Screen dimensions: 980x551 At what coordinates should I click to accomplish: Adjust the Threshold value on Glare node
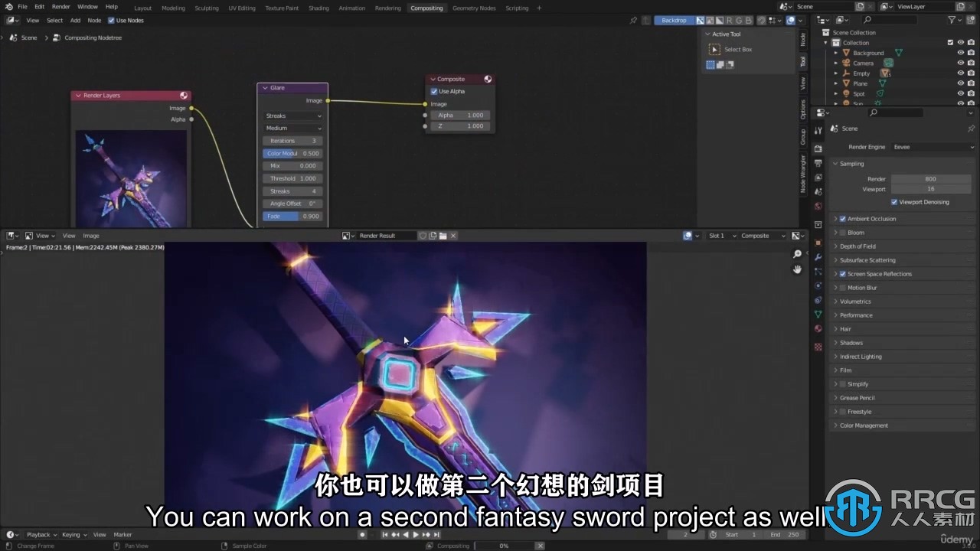[293, 178]
